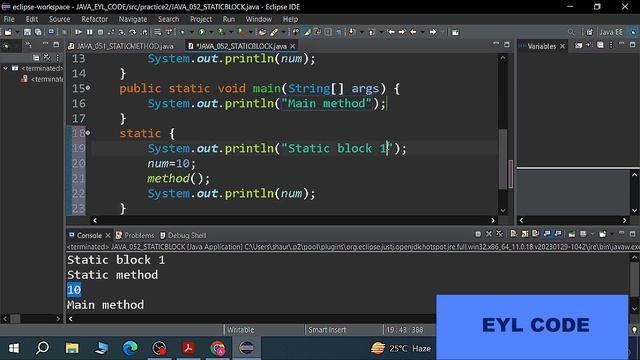Open the File menu
The width and height of the screenshot is (640, 360).
[x=9, y=19]
